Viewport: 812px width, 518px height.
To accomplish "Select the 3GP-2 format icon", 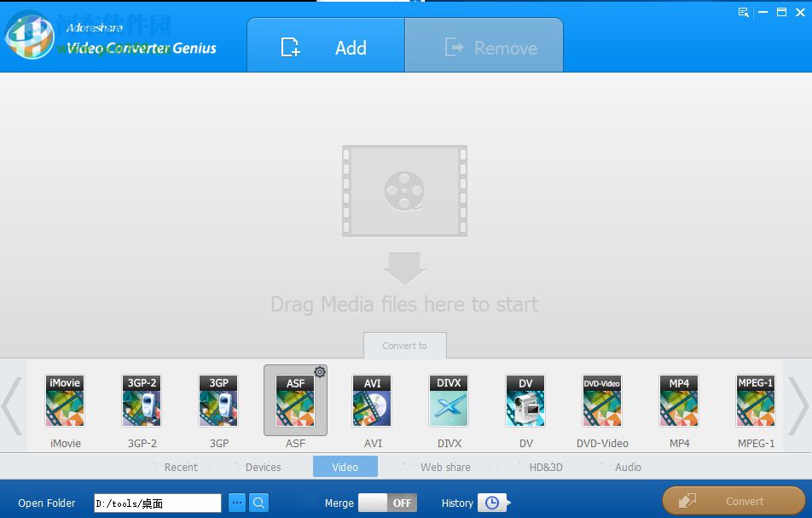I will 142,400.
